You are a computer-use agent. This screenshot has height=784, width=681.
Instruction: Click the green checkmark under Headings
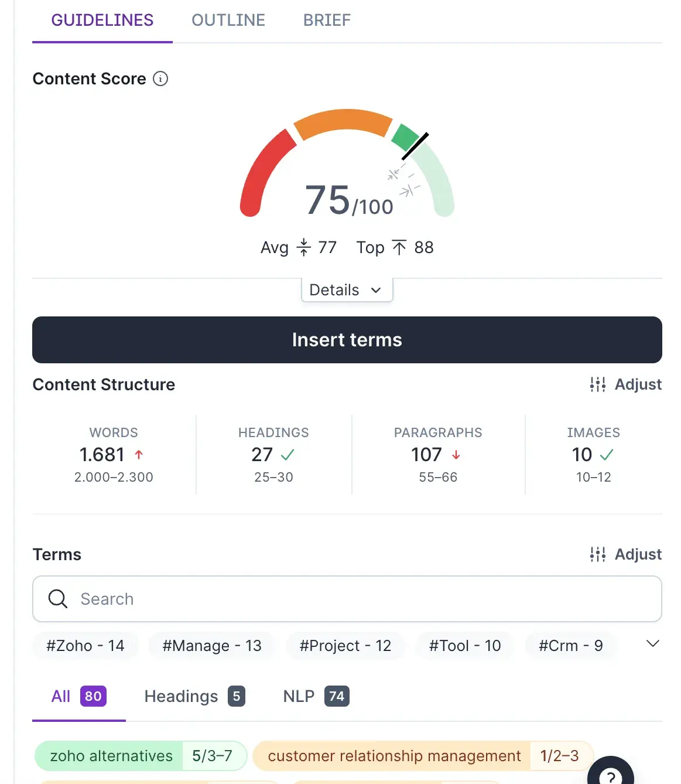point(288,455)
